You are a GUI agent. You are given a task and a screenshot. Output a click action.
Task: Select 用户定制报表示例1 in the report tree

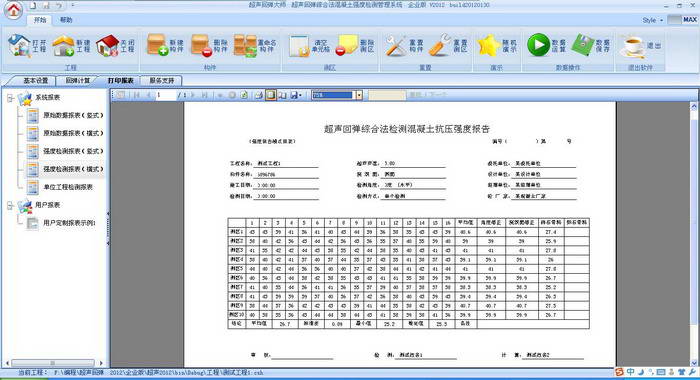coord(69,223)
